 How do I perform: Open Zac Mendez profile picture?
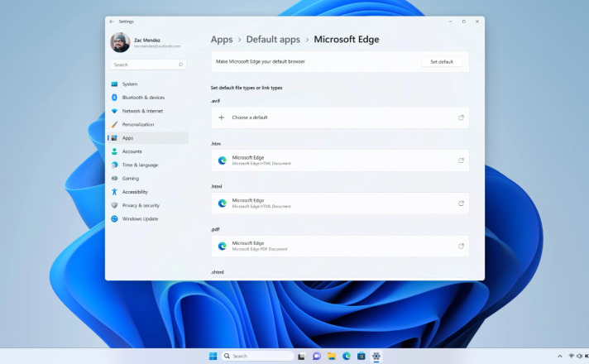click(x=120, y=42)
